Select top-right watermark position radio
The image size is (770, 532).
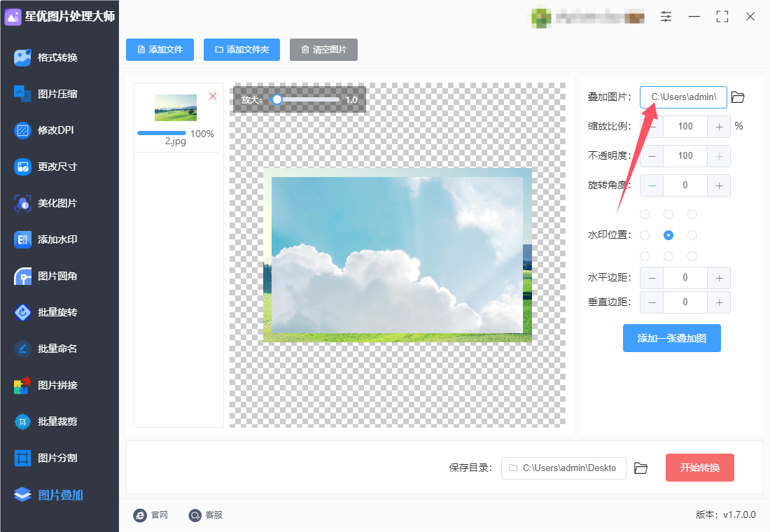[x=692, y=214]
